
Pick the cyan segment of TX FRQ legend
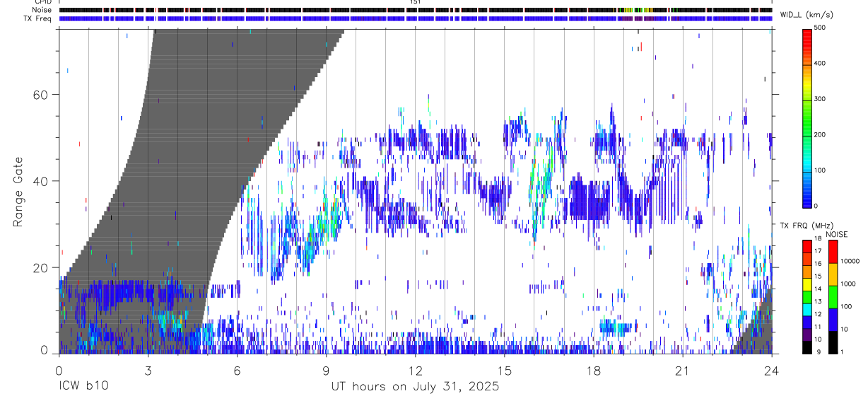[x=807, y=309]
